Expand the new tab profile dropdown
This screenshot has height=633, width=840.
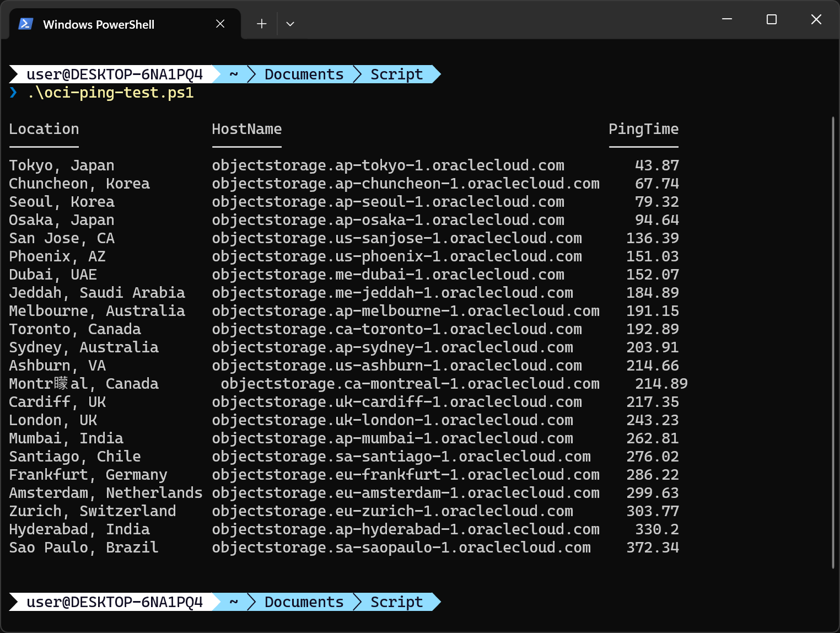pos(290,24)
